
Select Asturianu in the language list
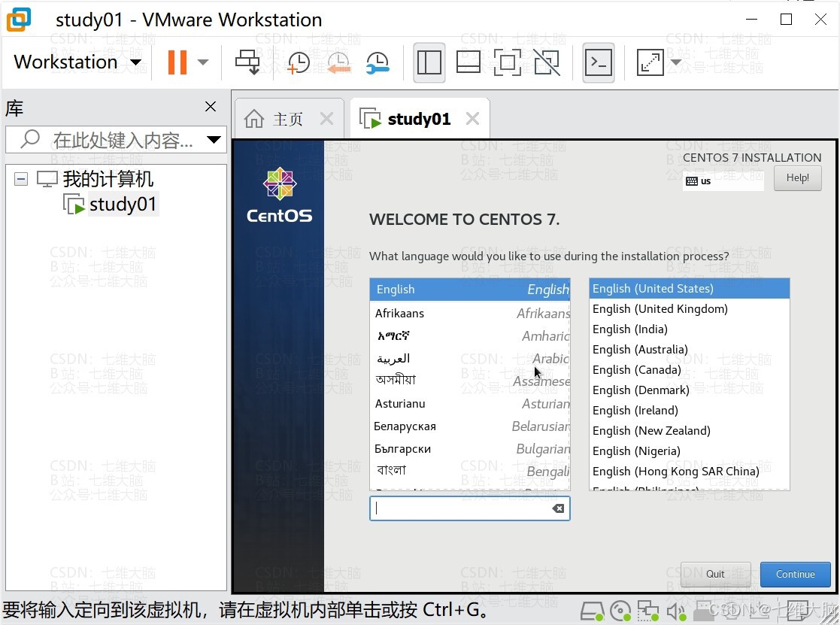coord(470,403)
